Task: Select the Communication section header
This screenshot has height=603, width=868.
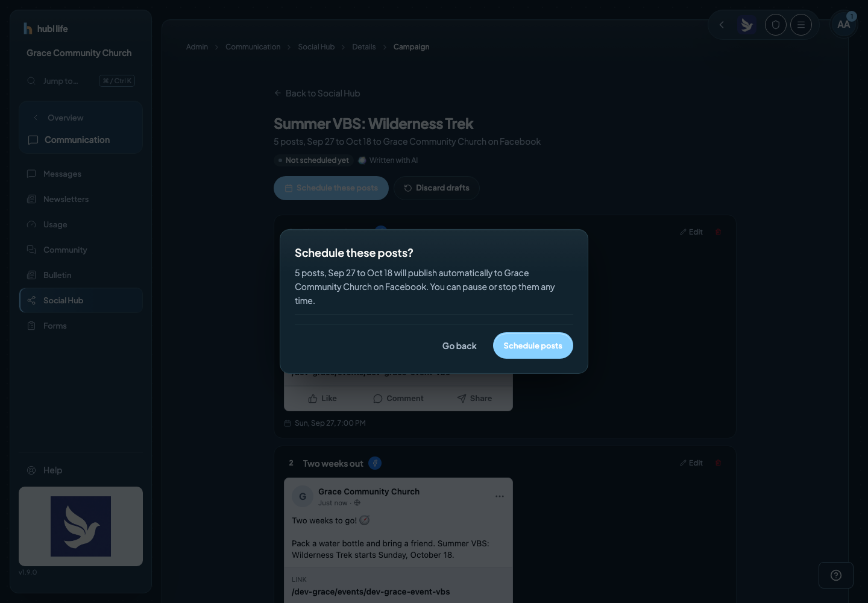Action: click(x=81, y=140)
